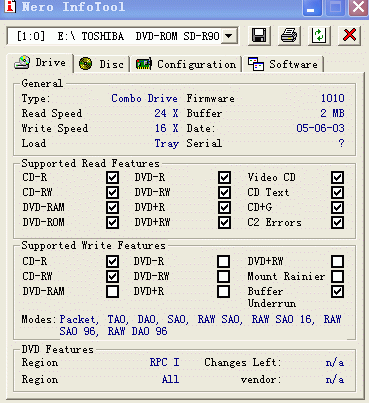369x403 pixels.
Task: Click the Firmware value 1010
Action: pos(332,98)
